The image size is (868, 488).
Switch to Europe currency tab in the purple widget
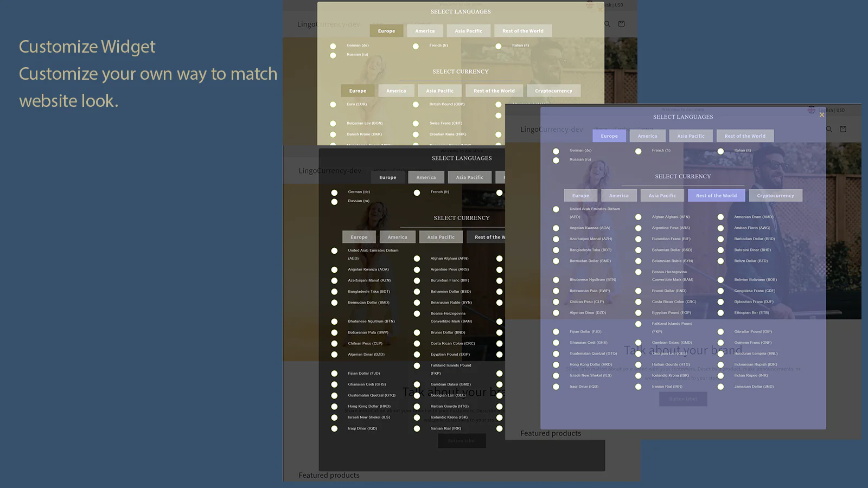tap(580, 196)
